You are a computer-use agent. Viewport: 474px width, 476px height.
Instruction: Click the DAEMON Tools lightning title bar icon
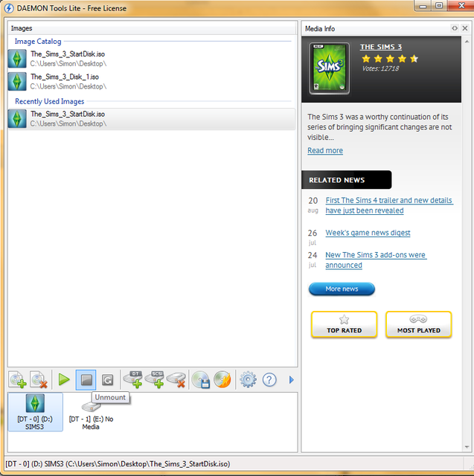coord(9,8)
